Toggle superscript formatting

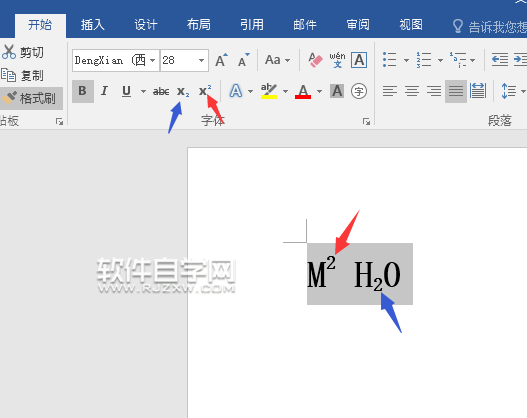coord(205,91)
